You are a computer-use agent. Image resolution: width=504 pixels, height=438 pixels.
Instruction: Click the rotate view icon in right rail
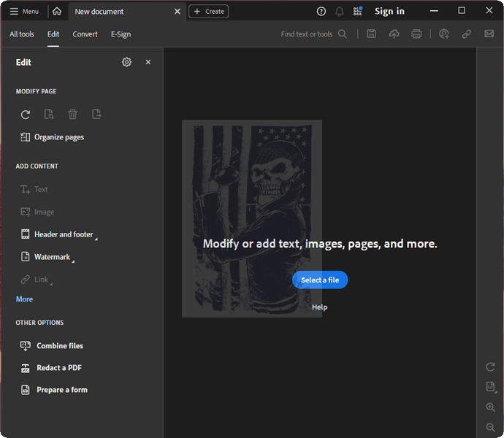point(490,366)
